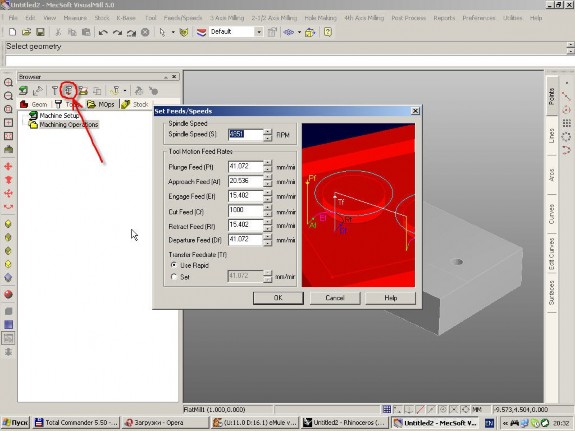The image size is (575, 431).
Task: Click OK in Set Feeds/Speeds dialog
Action: tap(278, 298)
